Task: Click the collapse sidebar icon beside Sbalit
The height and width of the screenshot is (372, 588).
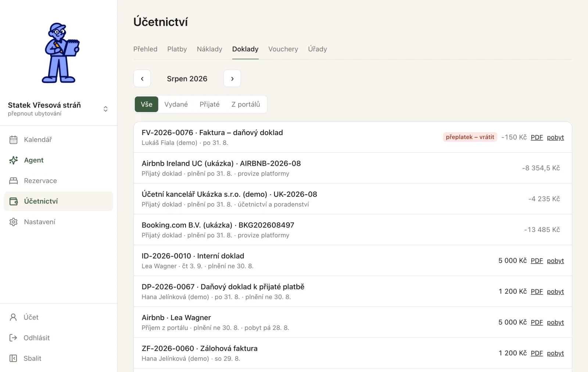Action: (13, 358)
